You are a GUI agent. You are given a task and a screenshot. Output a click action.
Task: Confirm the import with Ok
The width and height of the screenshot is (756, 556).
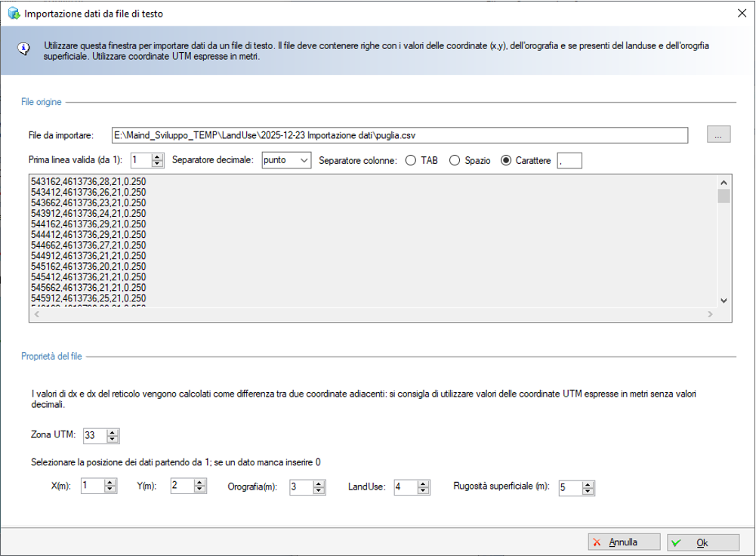pos(702,542)
